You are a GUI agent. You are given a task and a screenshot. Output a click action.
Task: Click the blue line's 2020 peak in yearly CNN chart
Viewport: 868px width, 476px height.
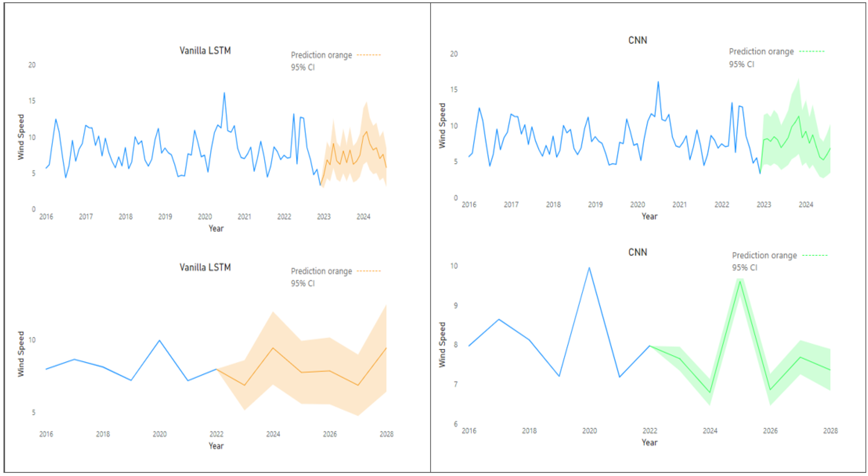point(589,268)
